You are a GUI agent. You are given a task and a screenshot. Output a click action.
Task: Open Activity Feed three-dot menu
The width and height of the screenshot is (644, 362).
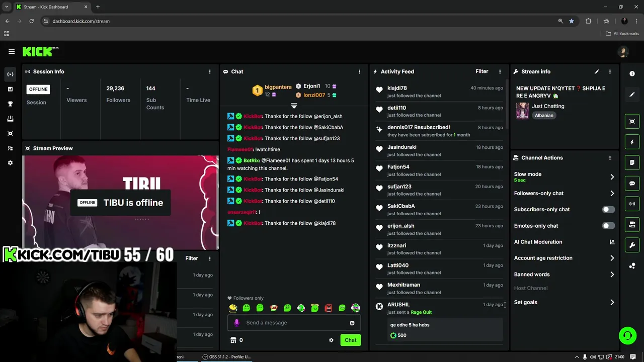point(500,71)
